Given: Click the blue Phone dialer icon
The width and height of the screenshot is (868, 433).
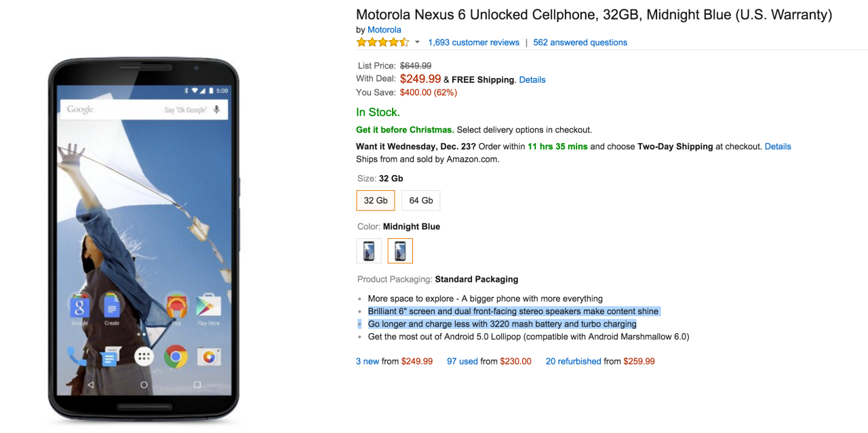Looking at the screenshot, I should click(77, 356).
